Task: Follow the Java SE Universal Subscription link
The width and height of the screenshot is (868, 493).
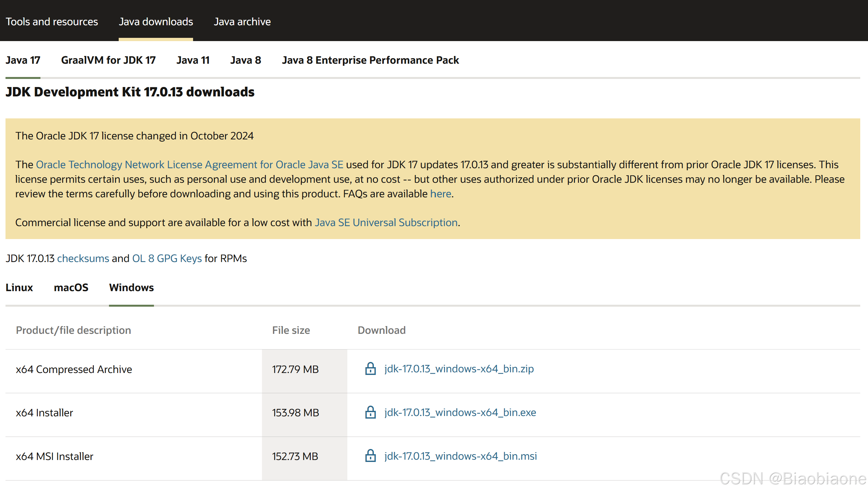Action: click(x=386, y=223)
